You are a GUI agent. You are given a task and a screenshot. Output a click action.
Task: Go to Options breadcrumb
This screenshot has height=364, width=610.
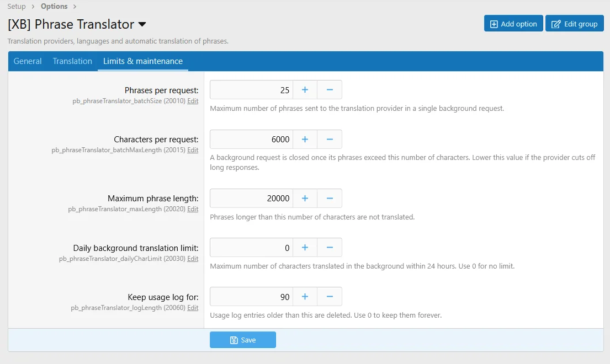54,6
